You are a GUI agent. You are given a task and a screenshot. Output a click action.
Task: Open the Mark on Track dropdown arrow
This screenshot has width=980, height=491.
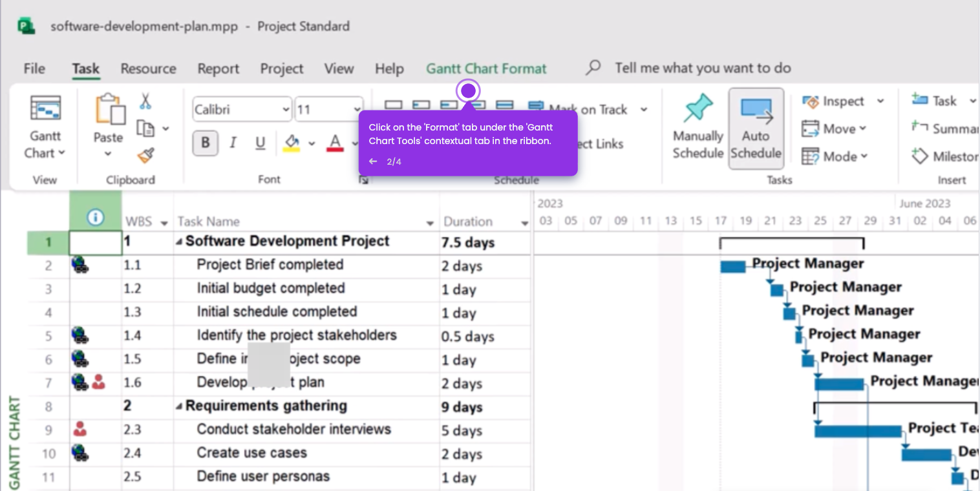(x=644, y=109)
